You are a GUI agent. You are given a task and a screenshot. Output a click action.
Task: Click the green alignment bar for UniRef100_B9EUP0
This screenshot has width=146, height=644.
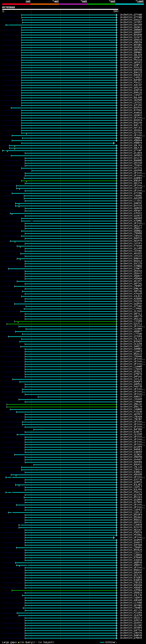pos(69,180)
